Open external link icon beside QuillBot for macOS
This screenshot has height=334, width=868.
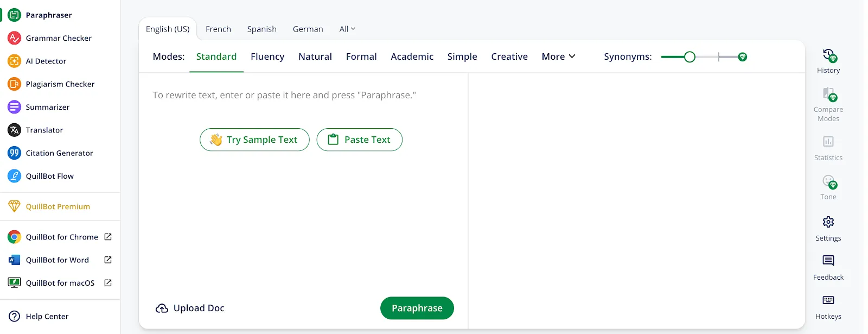(x=108, y=283)
